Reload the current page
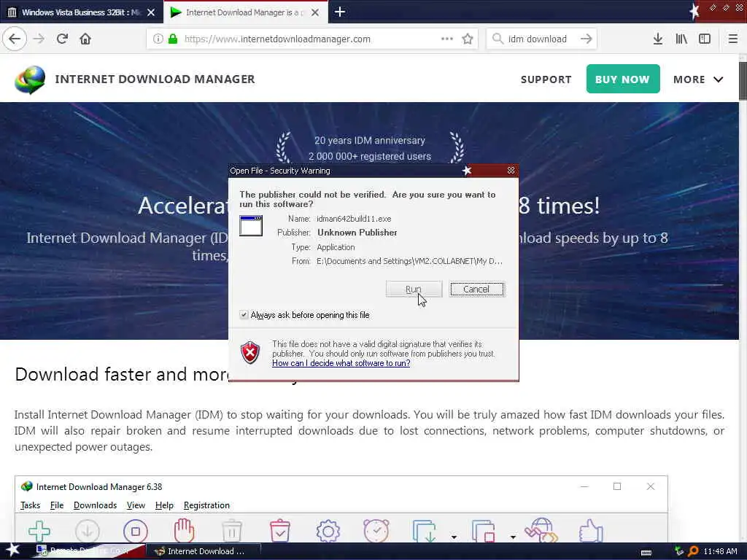 click(x=63, y=39)
